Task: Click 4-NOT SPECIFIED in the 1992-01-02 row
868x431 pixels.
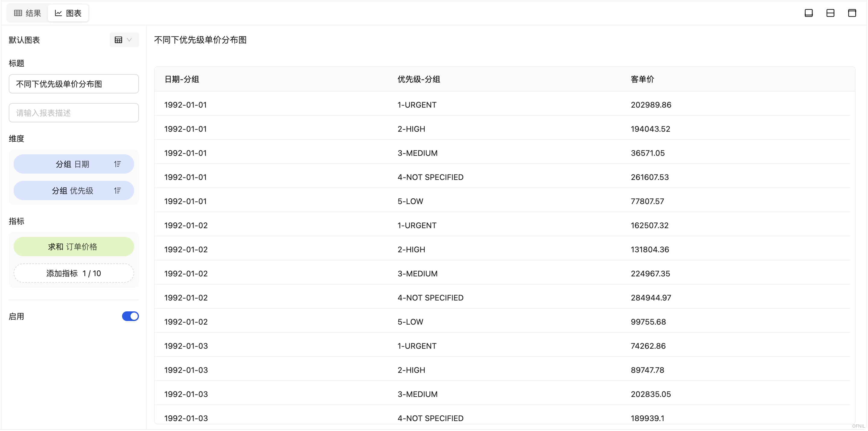Action: 430,298
